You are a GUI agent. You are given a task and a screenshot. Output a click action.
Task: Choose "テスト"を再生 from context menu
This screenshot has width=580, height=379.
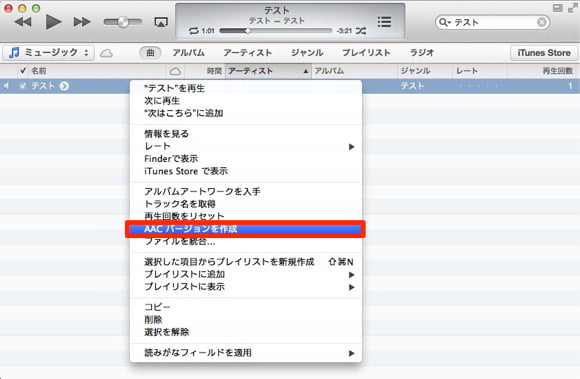246,88
